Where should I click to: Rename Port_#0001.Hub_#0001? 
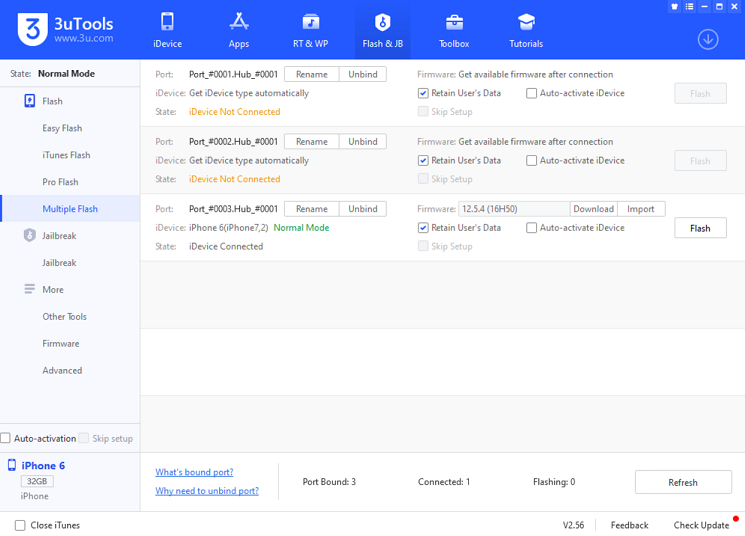pos(312,74)
